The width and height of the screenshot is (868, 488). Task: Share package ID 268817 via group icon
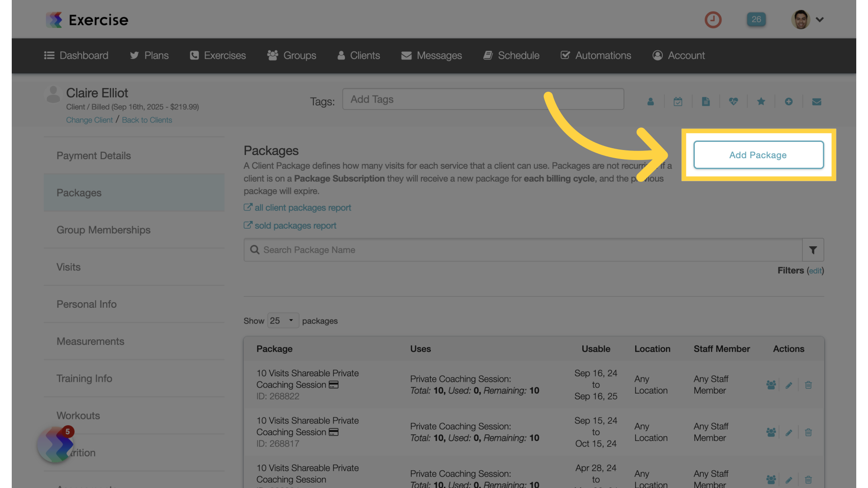tap(771, 432)
